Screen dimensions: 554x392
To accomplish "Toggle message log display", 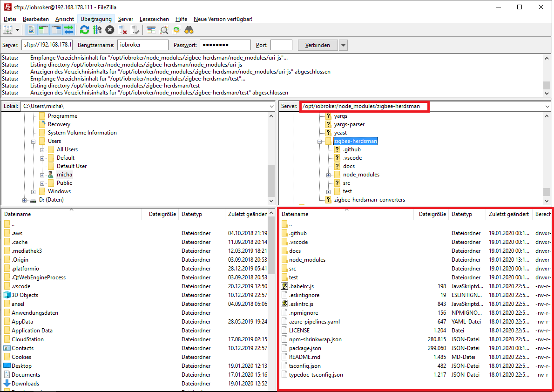I will (31, 30).
